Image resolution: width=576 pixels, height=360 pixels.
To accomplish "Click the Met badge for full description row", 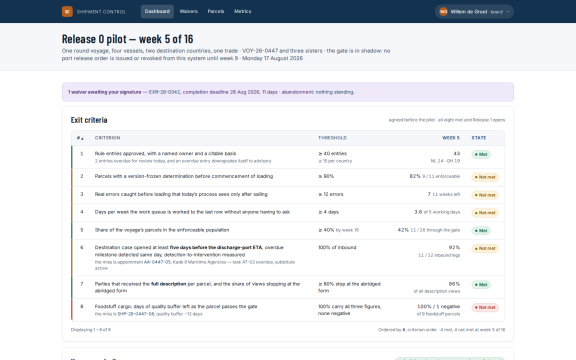I will coord(481,284).
